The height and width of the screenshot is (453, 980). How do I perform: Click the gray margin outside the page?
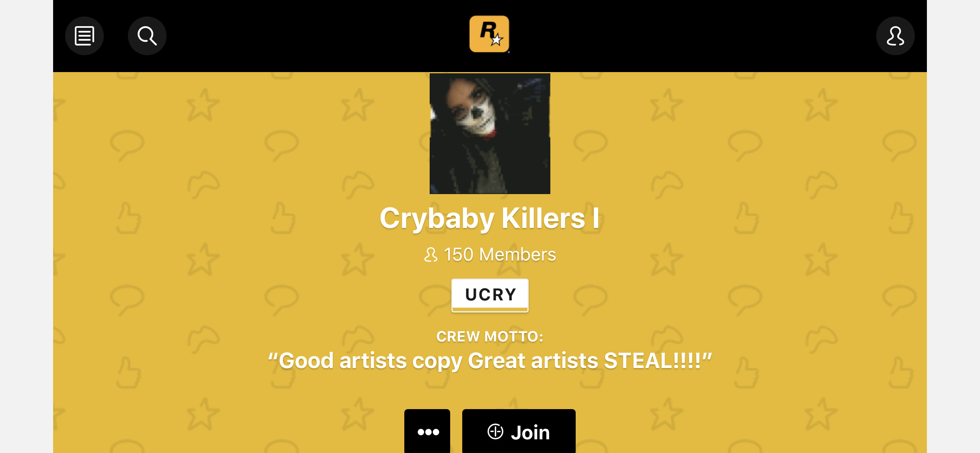point(26,225)
